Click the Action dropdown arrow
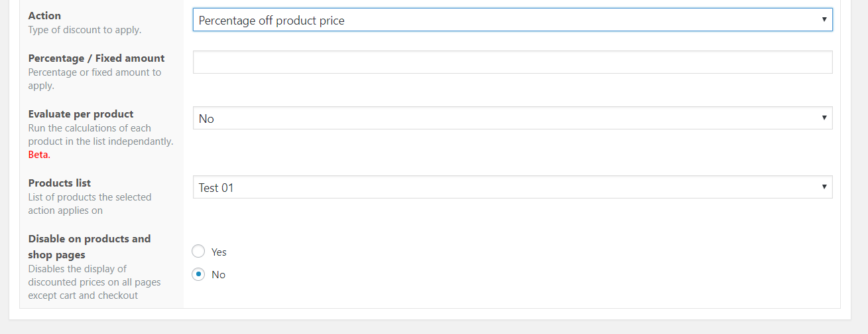This screenshot has width=868, height=334. pyautogui.click(x=824, y=20)
